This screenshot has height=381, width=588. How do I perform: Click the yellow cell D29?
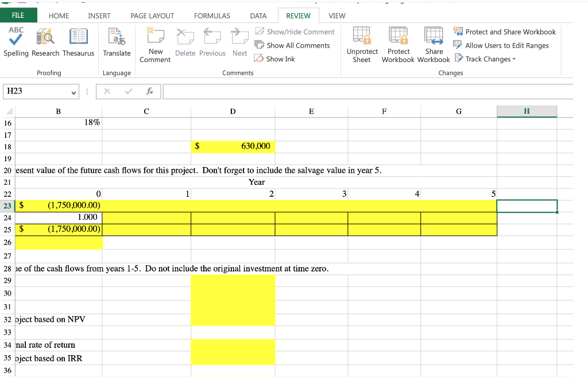click(x=233, y=281)
